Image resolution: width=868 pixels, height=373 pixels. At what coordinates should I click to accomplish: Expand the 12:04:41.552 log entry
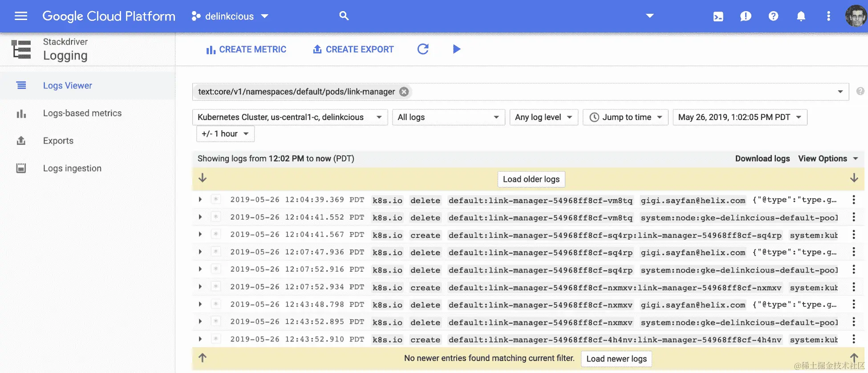[x=200, y=217]
